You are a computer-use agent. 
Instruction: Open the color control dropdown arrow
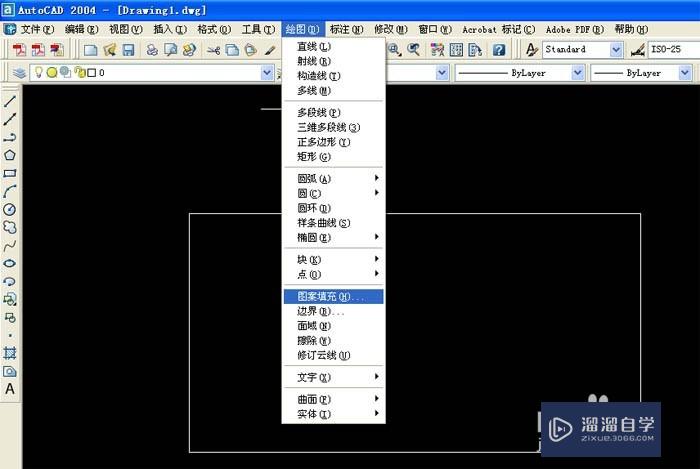pos(442,72)
